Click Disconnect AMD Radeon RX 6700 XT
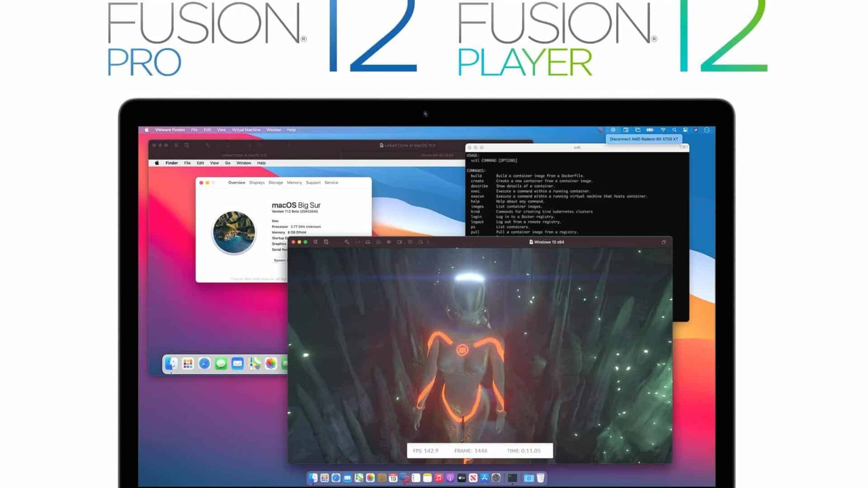Image resolution: width=868 pixels, height=488 pixels. pos(644,139)
